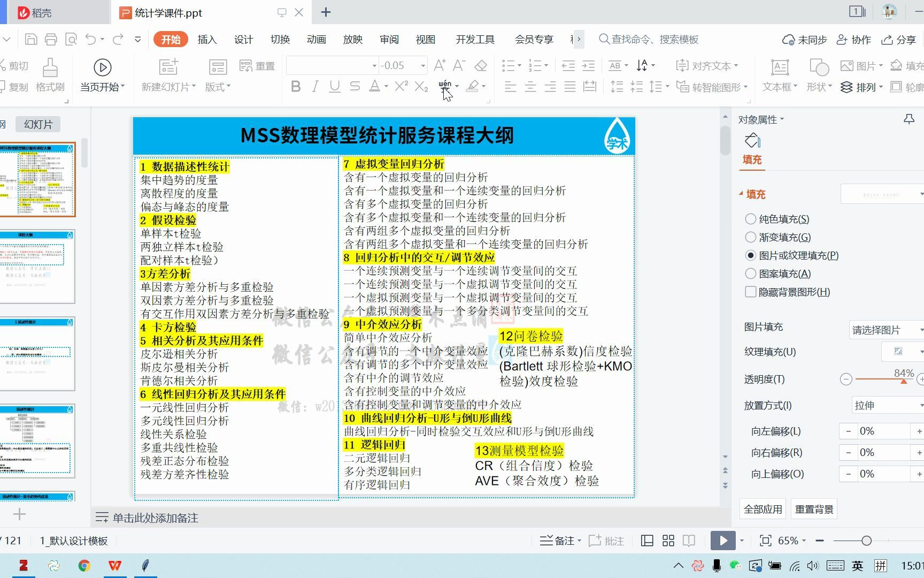Viewport: 924px width, 578px height.
Task: Switch to reading view icon
Action: tap(689, 541)
